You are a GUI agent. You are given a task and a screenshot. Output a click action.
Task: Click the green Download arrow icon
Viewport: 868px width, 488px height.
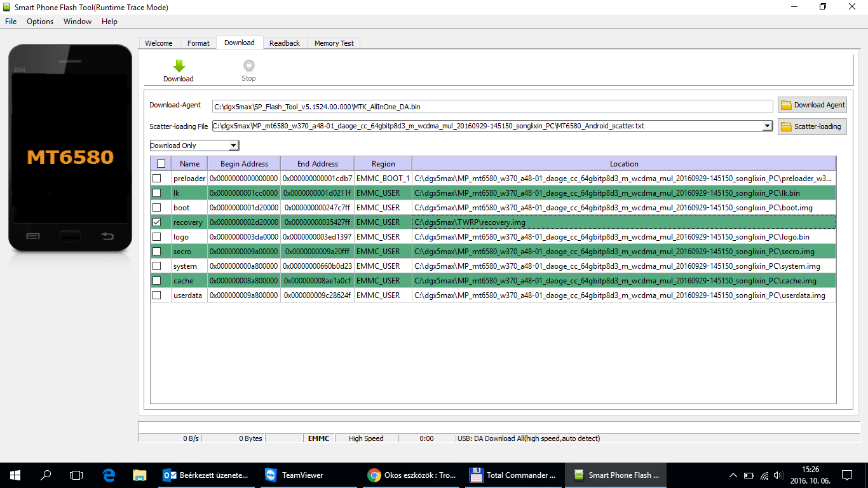[179, 66]
